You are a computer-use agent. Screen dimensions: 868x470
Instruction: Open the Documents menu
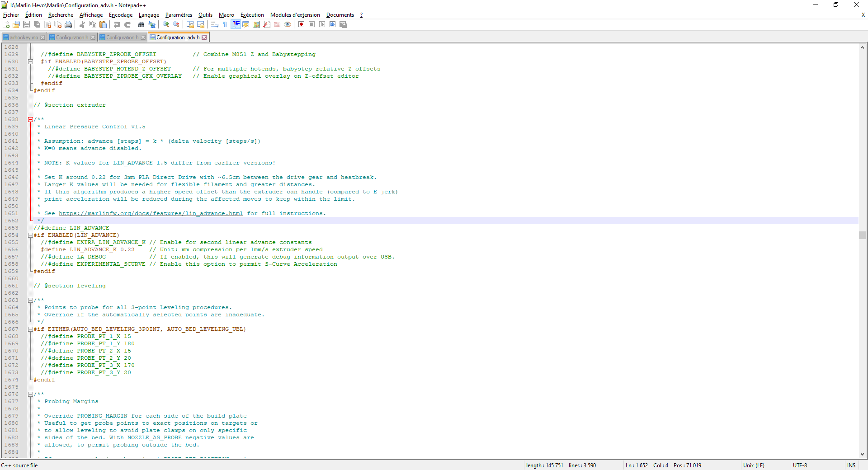[x=340, y=15]
